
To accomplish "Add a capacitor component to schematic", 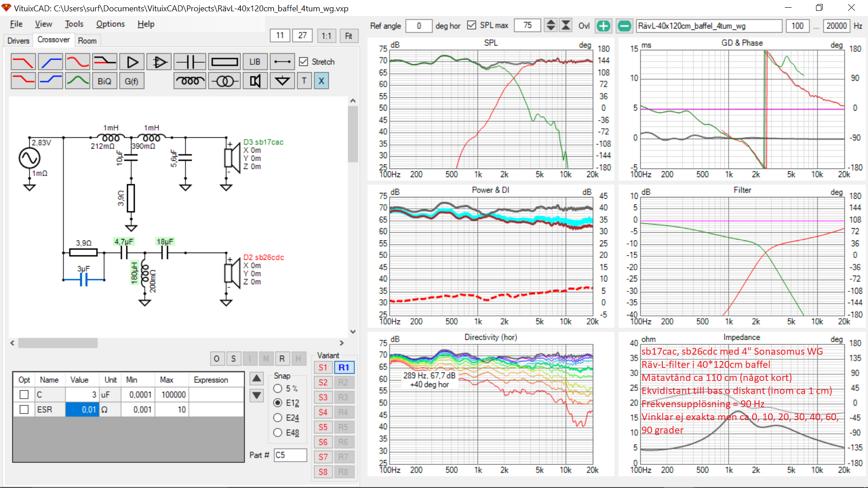I will (190, 62).
